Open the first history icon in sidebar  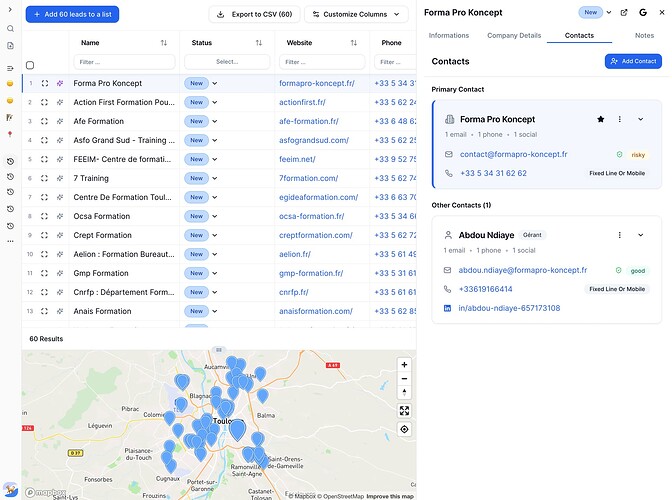(x=10, y=162)
